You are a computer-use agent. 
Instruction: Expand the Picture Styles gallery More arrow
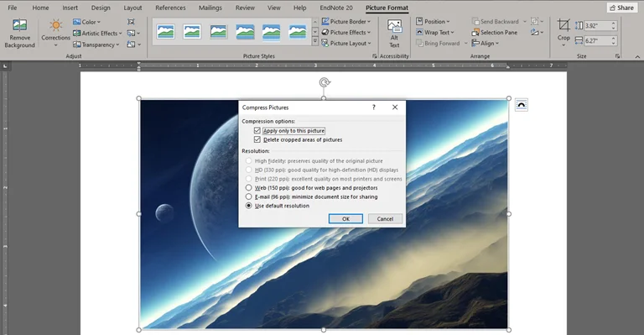315,41
